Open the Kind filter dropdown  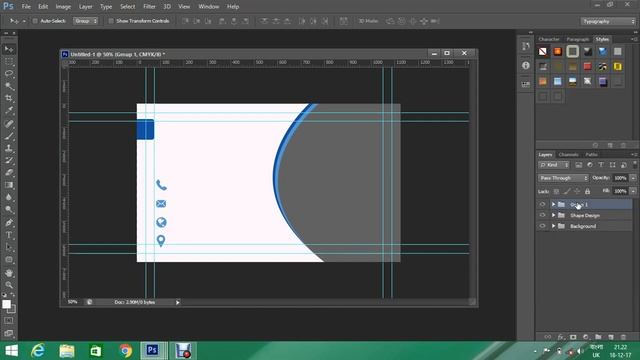click(554, 165)
